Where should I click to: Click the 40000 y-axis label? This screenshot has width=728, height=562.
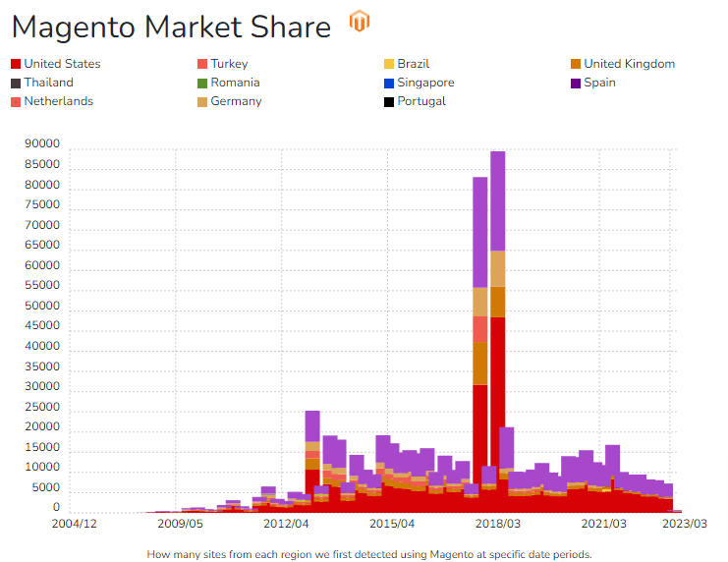pos(42,346)
